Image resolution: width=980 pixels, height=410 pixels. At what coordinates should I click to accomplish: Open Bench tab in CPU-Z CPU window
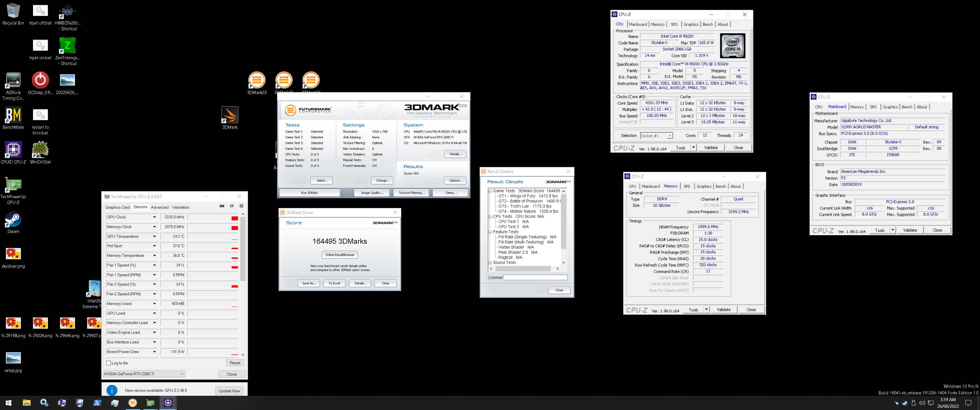(x=708, y=24)
